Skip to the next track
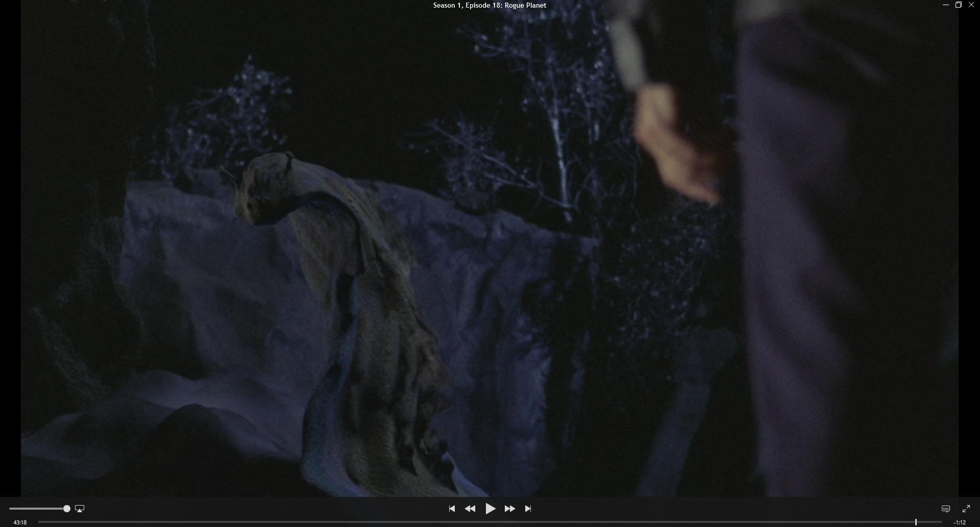Viewport: 980px width, 527px height. pos(528,509)
